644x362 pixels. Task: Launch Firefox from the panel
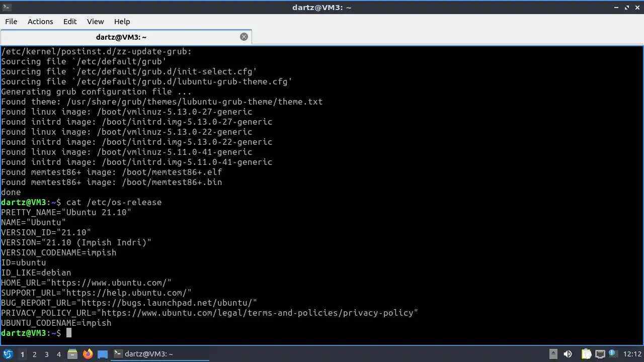[88, 354]
